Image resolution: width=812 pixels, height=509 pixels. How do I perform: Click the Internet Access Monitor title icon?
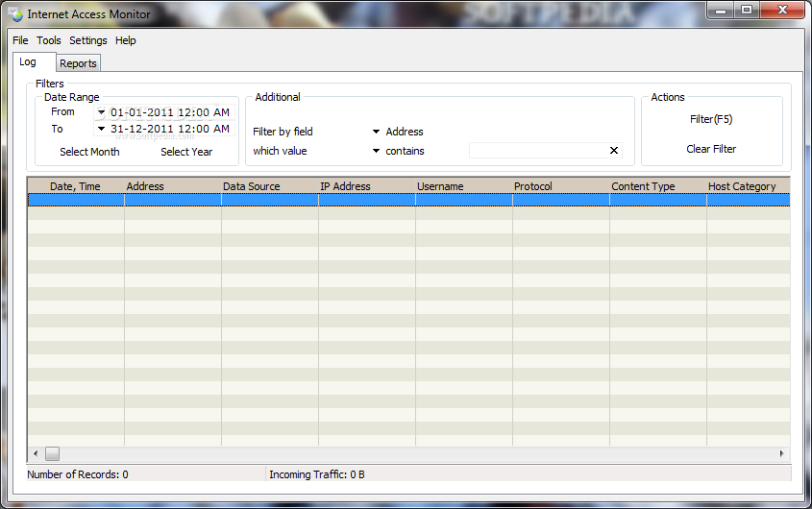(x=15, y=14)
